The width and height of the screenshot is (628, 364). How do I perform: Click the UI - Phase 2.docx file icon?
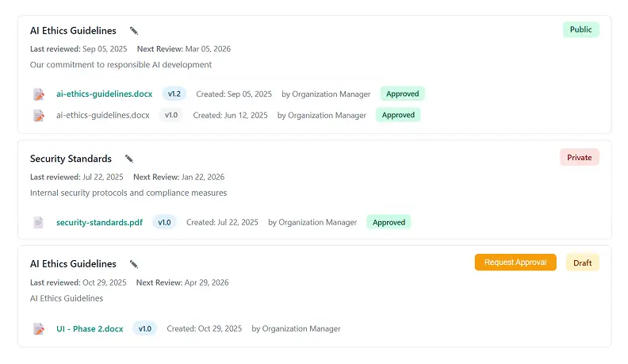tap(38, 329)
